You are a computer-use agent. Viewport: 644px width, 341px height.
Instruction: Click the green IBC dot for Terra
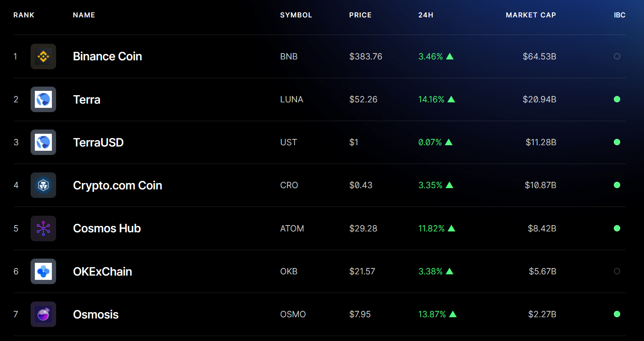[x=617, y=99]
